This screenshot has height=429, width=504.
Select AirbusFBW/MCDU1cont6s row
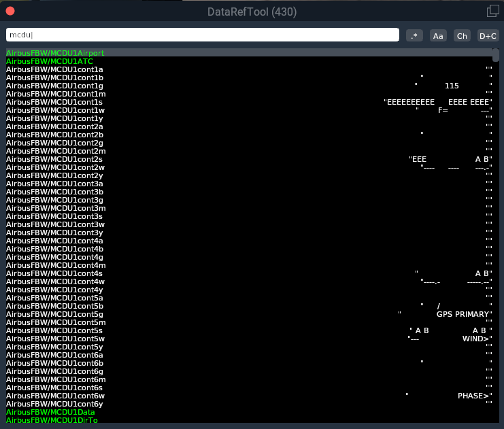pos(249,388)
